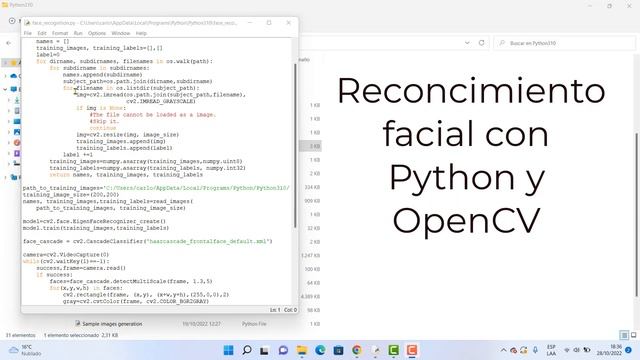Click the '909 KB' size cell
This screenshot has width=640, height=360.
(312, 201)
